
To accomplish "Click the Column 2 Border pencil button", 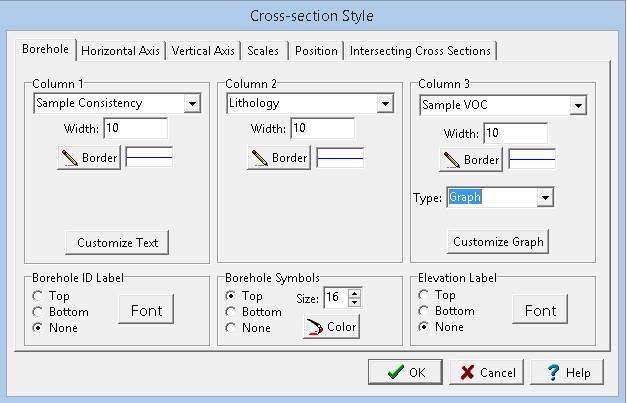I will coord(280,158).
